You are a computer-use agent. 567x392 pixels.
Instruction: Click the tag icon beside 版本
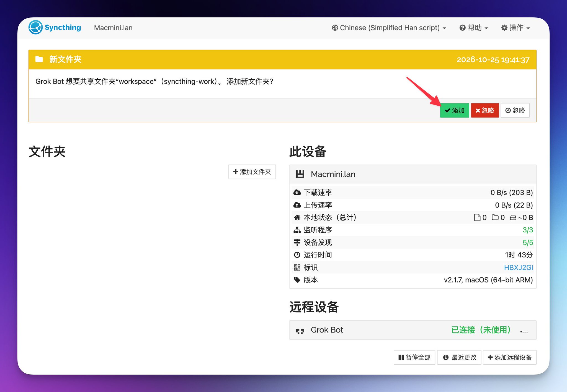click(297, 280)
